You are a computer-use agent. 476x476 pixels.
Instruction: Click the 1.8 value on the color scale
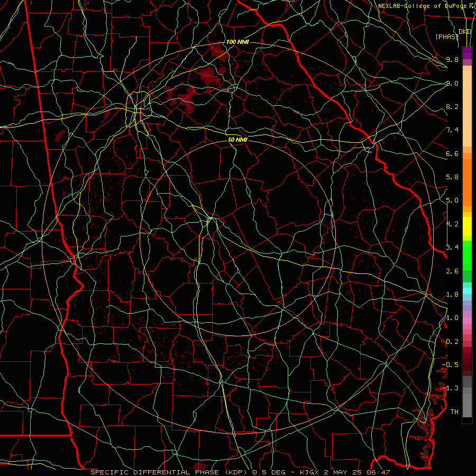(452, 295)
